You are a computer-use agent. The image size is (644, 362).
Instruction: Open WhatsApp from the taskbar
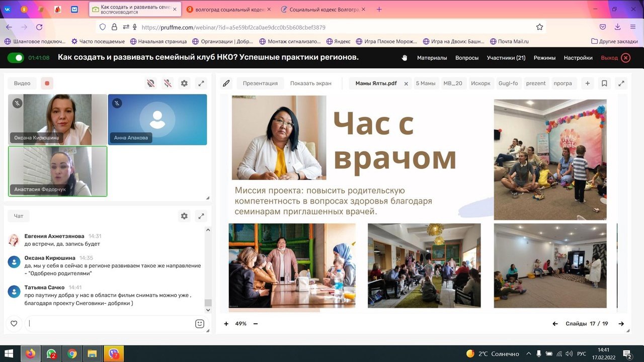(51, 353)
